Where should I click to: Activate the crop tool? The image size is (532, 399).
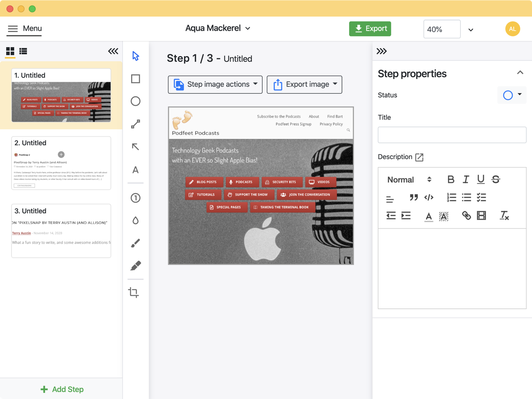[134, 292]
